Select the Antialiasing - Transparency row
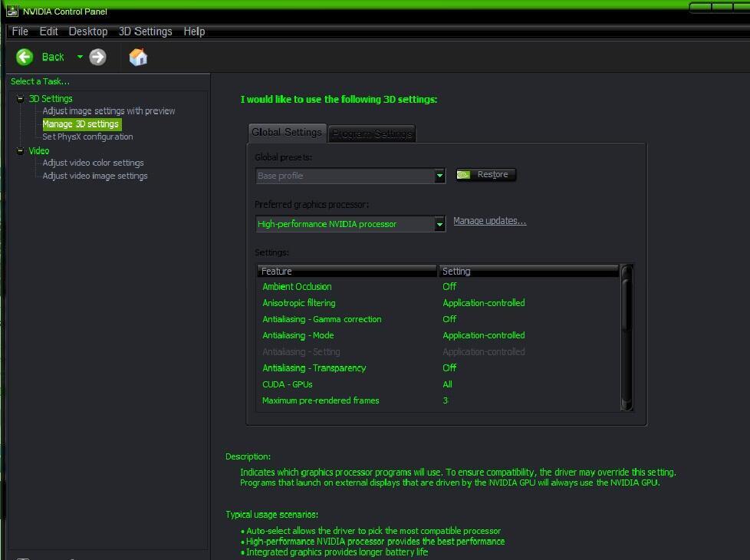 (438, 368)
